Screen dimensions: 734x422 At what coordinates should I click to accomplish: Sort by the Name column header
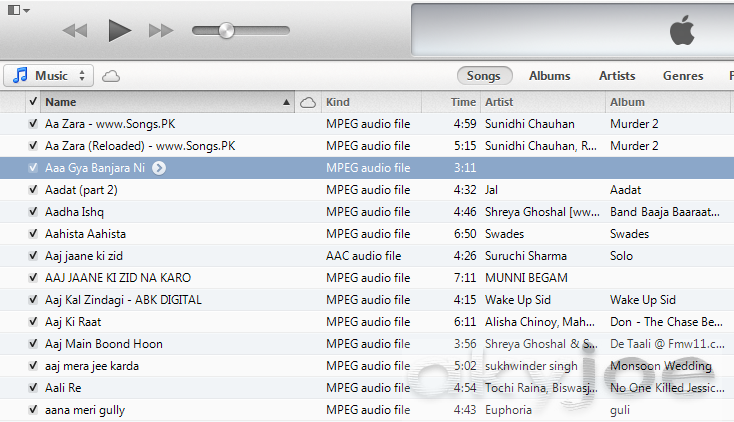point(167,102)
